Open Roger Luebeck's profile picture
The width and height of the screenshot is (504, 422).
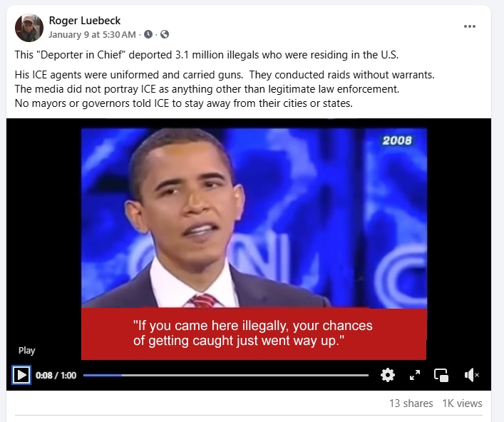tap(29, 28)
